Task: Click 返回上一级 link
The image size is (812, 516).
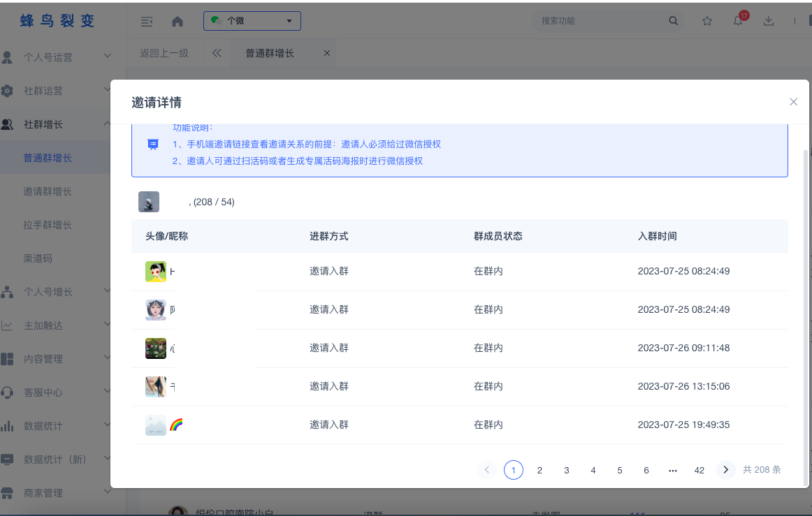Action: click(x=164, y=53)
